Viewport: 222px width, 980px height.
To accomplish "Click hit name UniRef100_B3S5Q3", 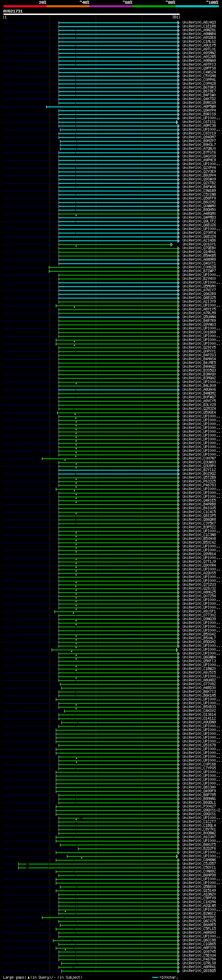I will (199, 371).
